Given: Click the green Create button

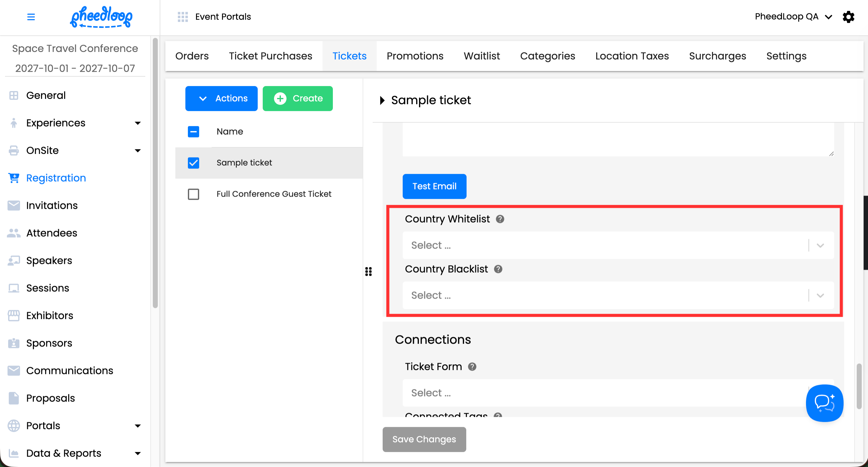Looking at the screenshot, I should pos(297,98).
